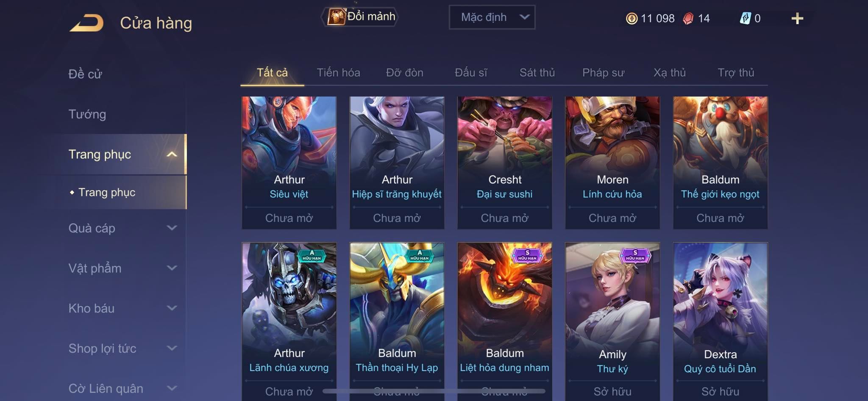The height and width of the screenshot is (401, 868).
Task: Expand the Kho báu sidebar section
Action: 120,308
